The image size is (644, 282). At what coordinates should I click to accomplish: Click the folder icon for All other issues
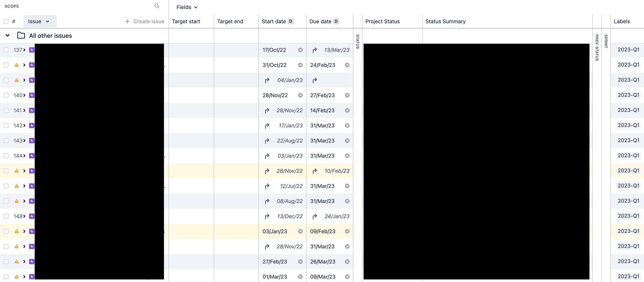pyautogui.click(x=21, y=36)
